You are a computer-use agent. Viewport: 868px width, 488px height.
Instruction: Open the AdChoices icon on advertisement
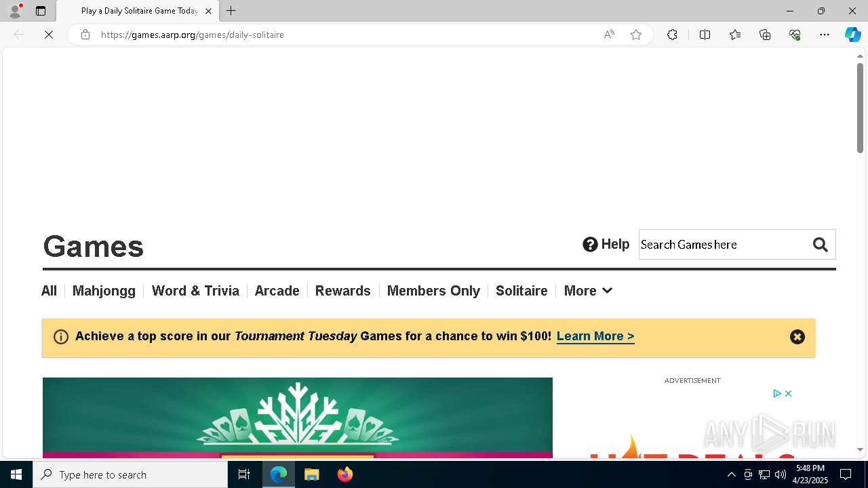click(777, 393)
